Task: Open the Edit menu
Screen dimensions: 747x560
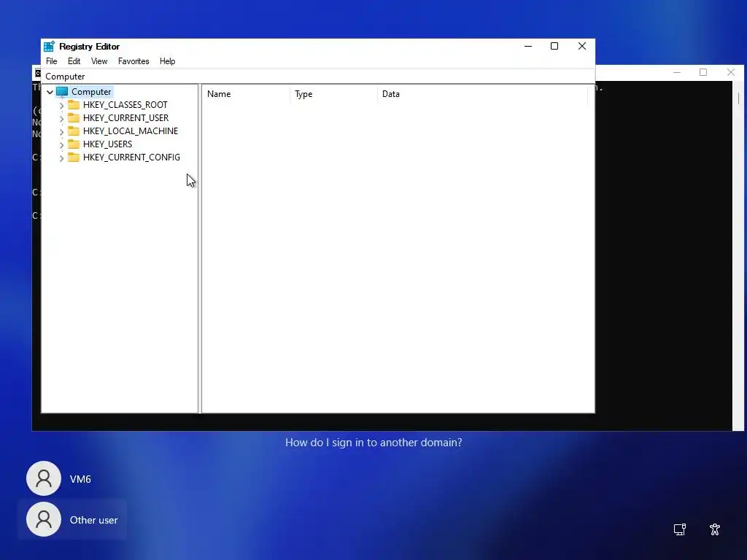Action: click(74, 61)
